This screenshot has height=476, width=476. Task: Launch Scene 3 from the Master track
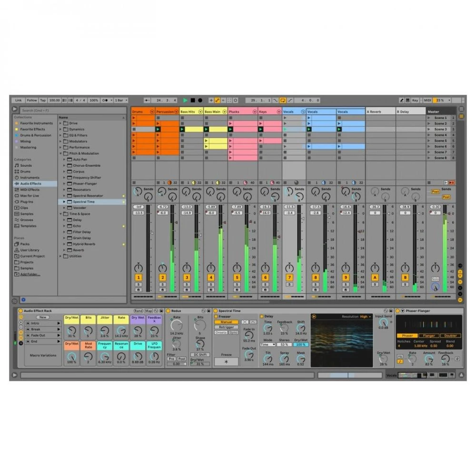(x=440, y=129)
